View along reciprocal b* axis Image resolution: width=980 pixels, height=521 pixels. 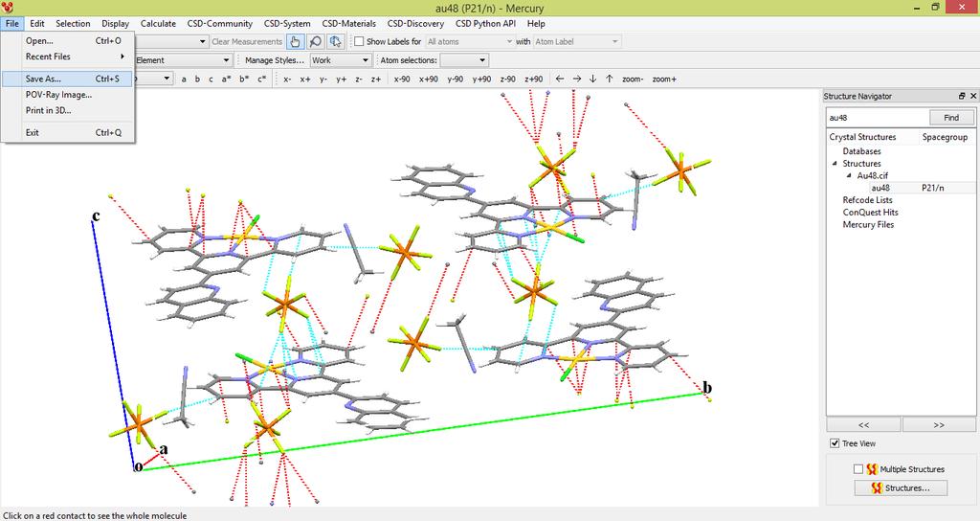point(244,79)
